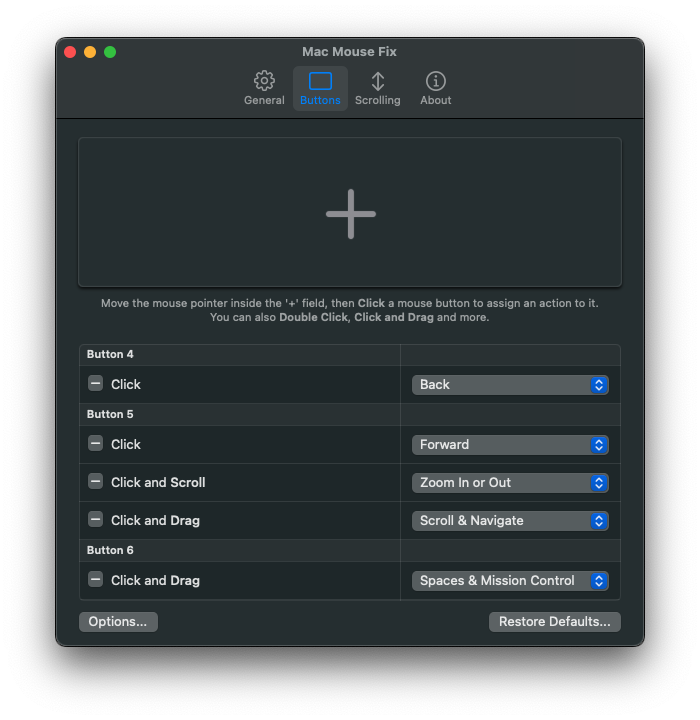Click inside the large '+' field

tap(350, 213)
